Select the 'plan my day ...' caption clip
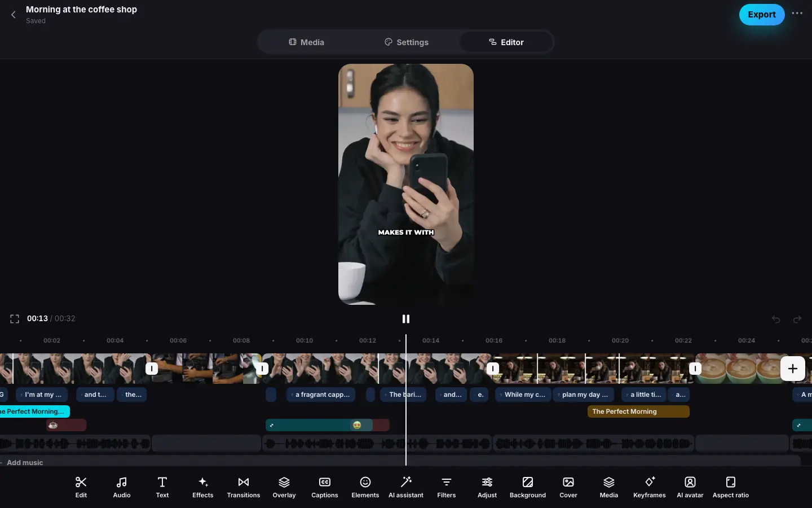Image resolution: width=812 pixels, height=508 pixels. click(x=583, y=395)
